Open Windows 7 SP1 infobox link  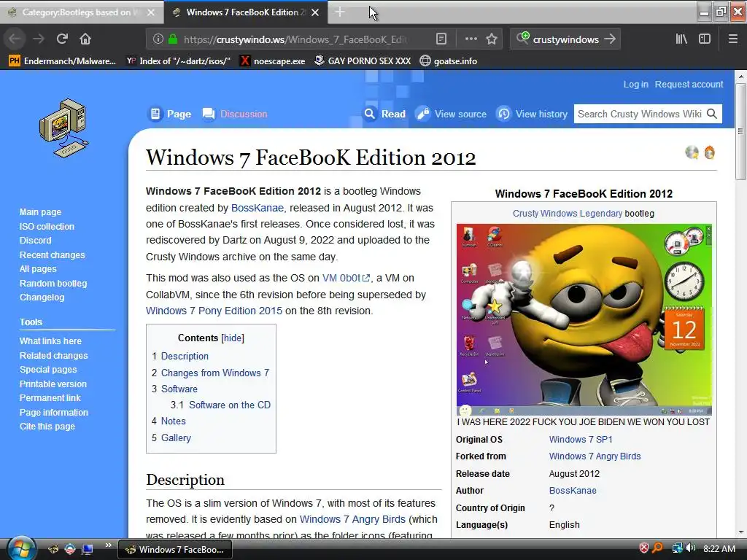point(581,440)
